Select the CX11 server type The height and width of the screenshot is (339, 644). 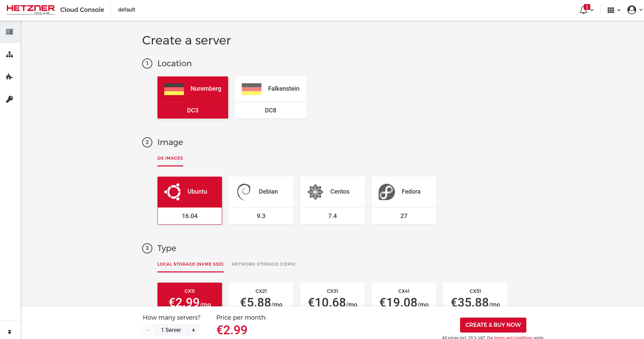(x=190, y=295)
